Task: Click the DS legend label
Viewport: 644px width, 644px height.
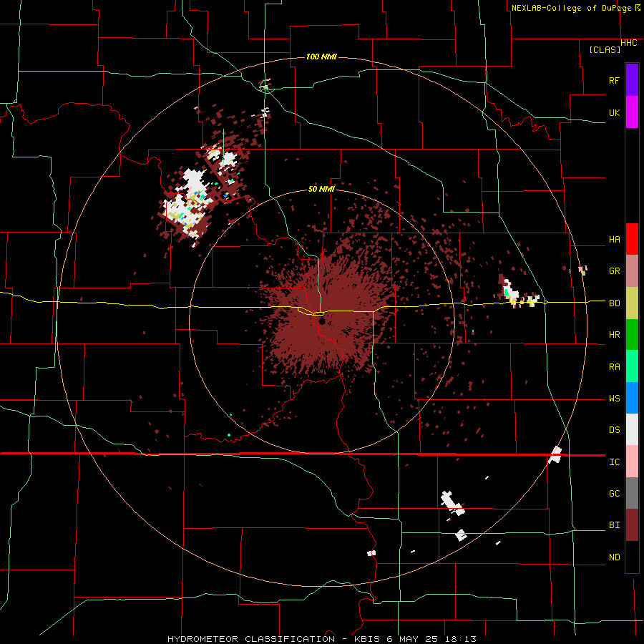Action: coord(615,430)
